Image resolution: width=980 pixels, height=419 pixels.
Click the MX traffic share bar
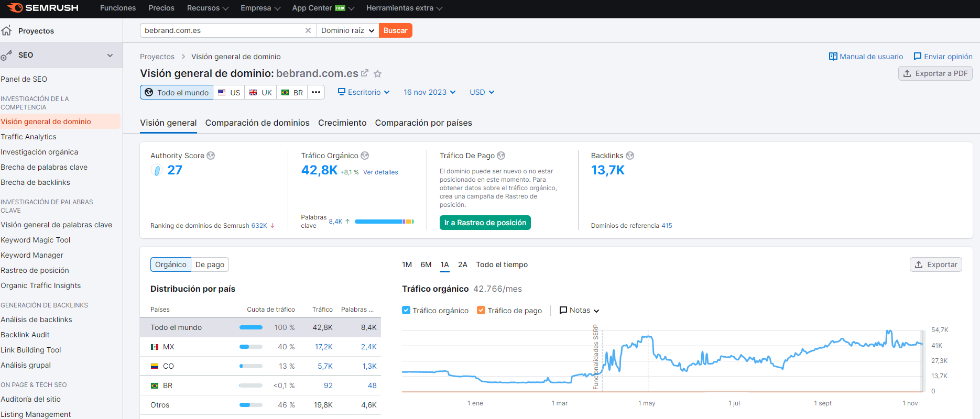coord(251,347)
